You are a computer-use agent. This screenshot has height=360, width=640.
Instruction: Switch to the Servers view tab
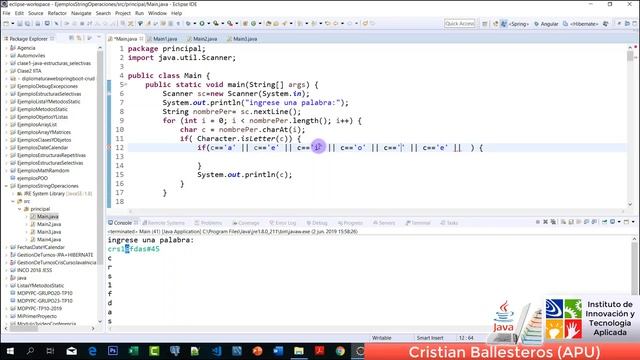click(x=384, y=223)
